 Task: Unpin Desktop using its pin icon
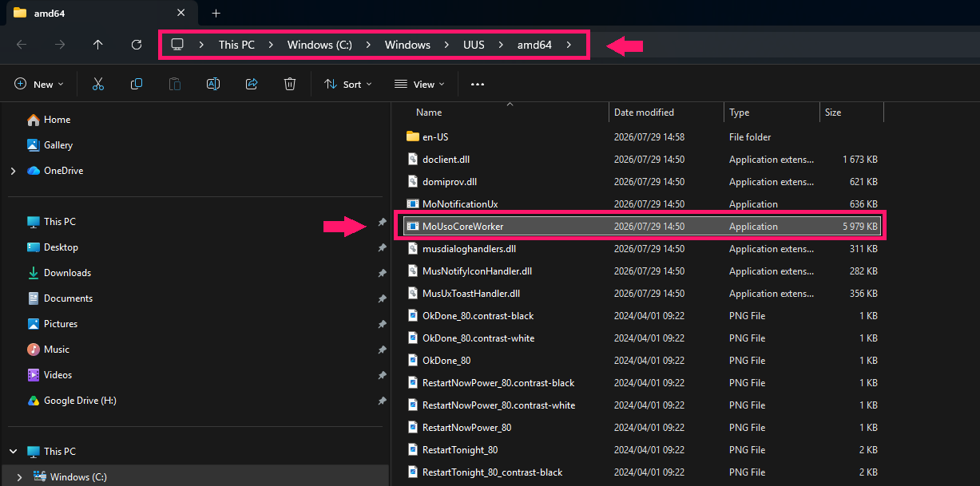click(382, 247)
